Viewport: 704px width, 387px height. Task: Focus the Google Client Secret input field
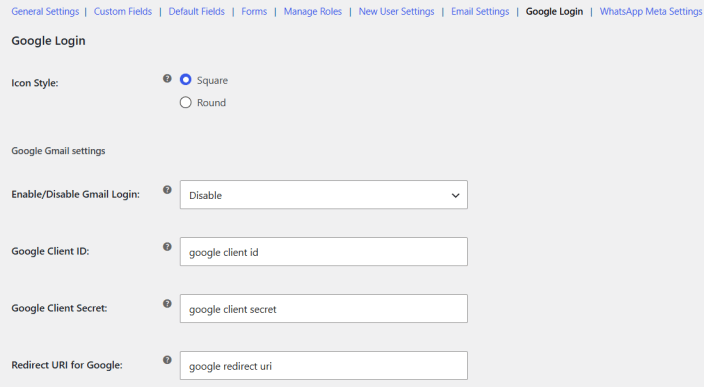click(324, 308)
